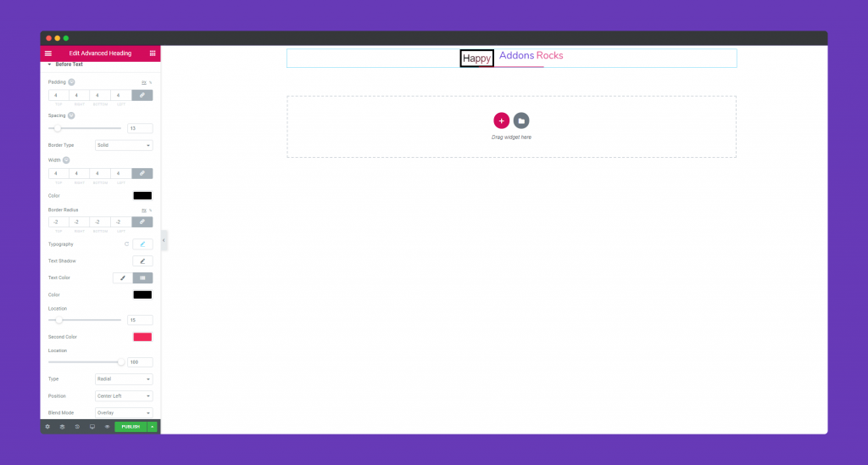Screen dimensions: 868x465
Task: Open the Blend Mode dropdown
Action: (x=124, y=412)
